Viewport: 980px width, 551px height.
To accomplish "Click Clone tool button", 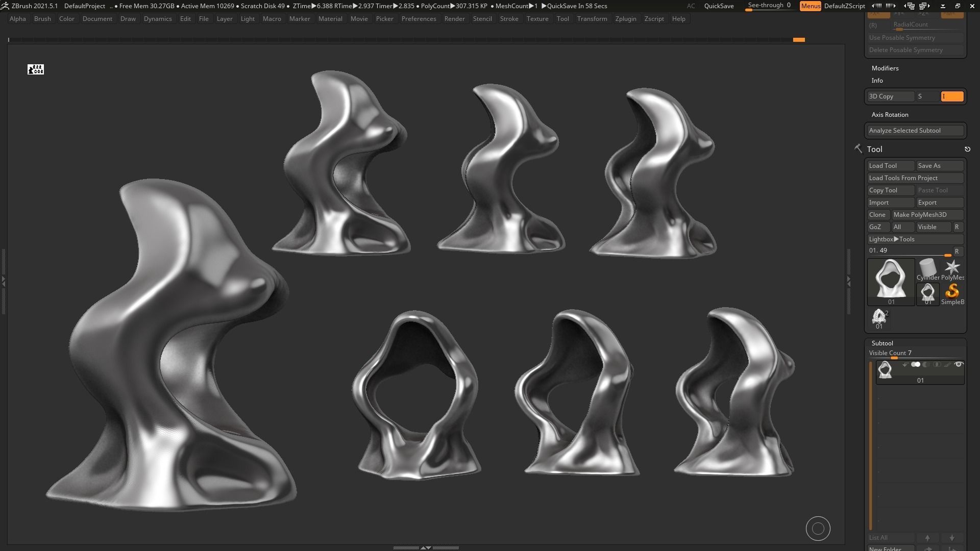I will tap(878, 215).
